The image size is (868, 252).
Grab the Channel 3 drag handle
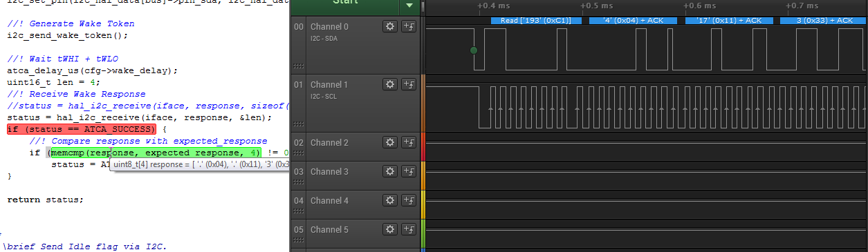pos(299,182)
